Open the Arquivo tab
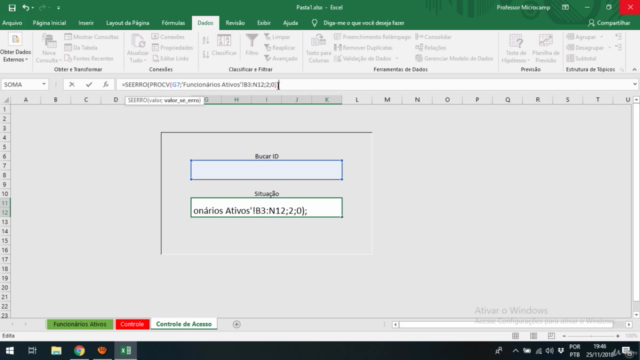 tap(12, 23)
